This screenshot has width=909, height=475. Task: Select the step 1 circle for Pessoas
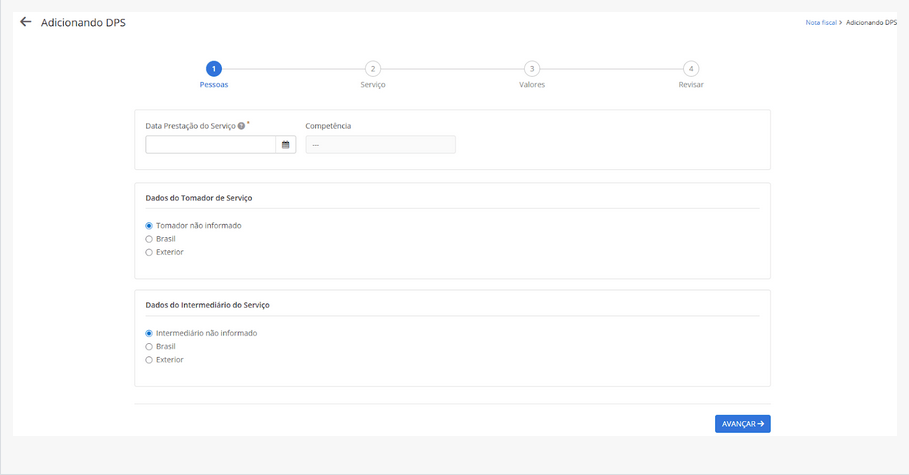(213, 68)
